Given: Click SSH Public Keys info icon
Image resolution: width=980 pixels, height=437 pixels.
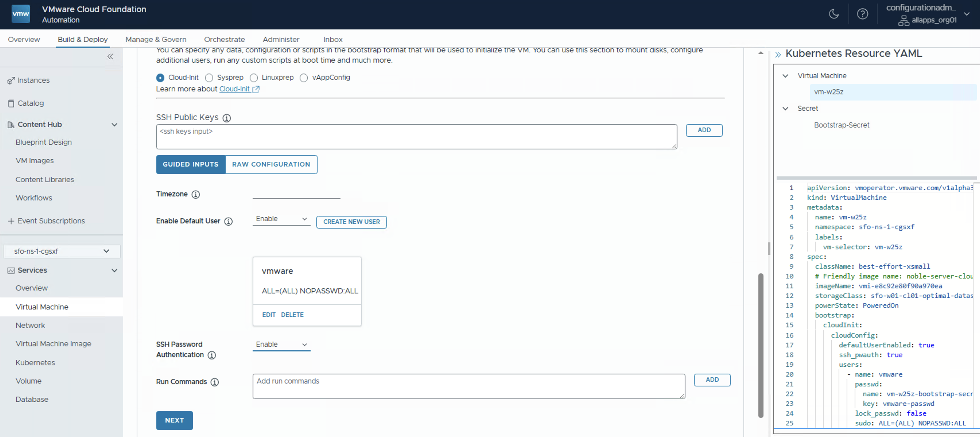Looking at the screenshot, I should tap(227, 118).
